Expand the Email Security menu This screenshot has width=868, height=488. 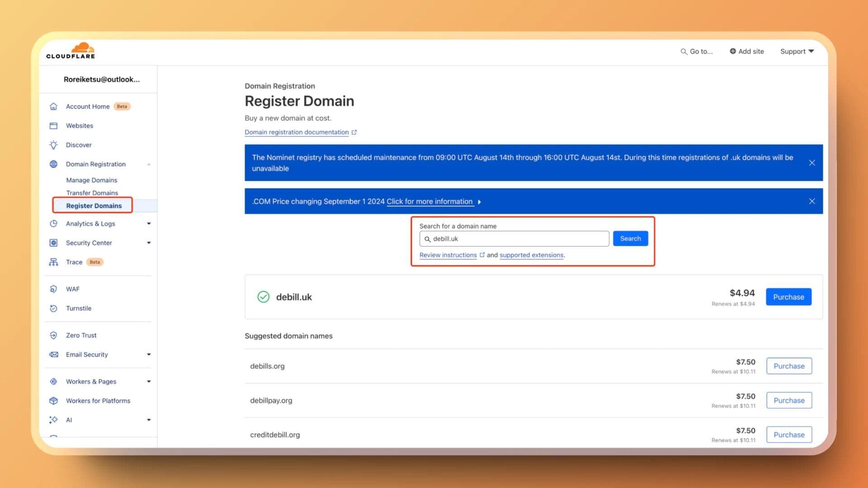pyautogui.click(x=149, y=355)
